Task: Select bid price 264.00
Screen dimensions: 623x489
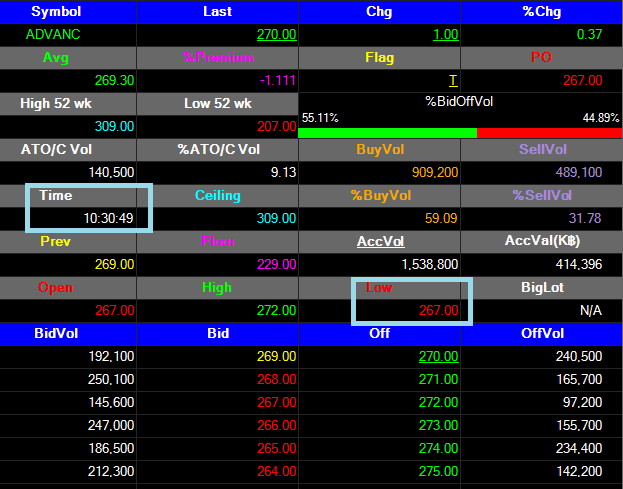Action: (x=277, y=472)
